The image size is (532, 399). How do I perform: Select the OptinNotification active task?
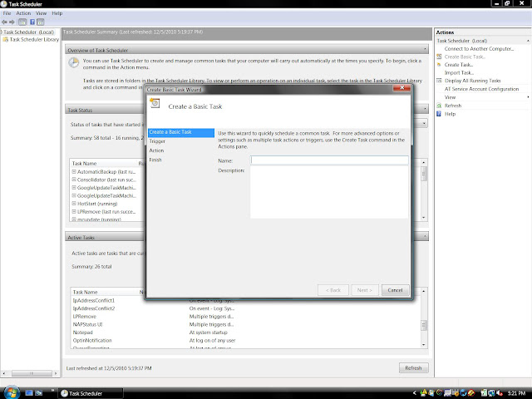tap(92, 340)
